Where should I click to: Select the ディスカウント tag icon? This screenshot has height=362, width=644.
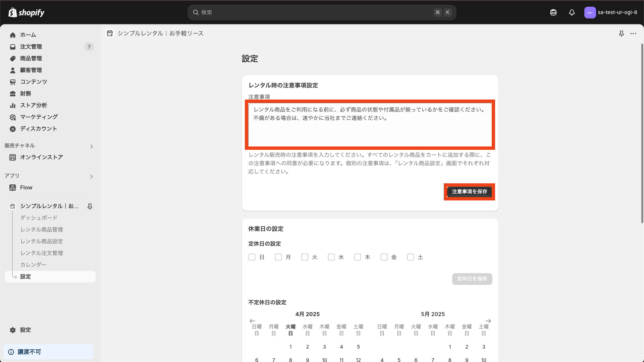click(12, 129)
